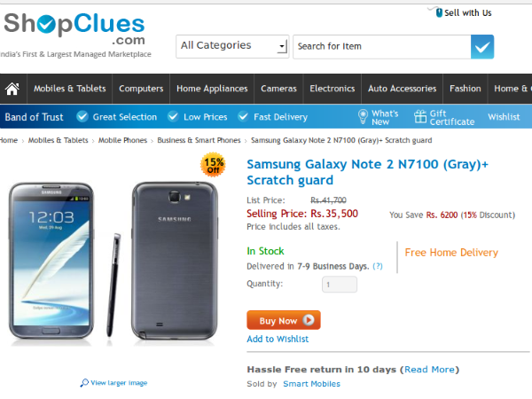Click the Fast Delivery checkmark

tap(243, 117)
